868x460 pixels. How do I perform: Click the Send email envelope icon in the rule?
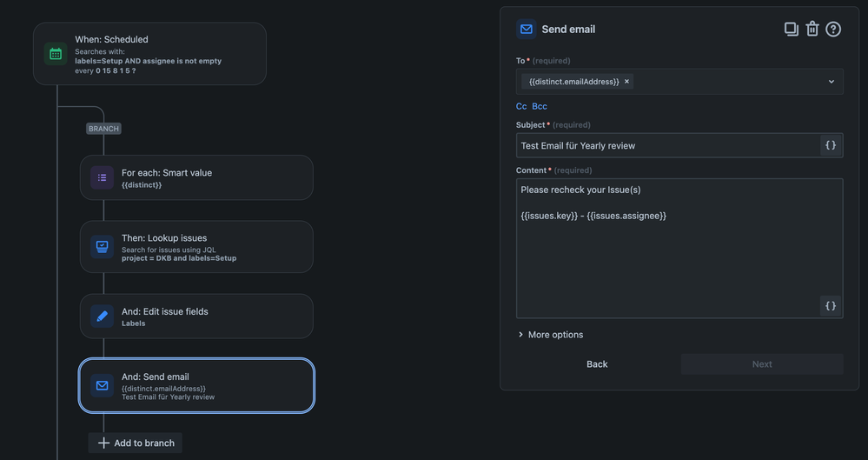[x=102, y=385]
